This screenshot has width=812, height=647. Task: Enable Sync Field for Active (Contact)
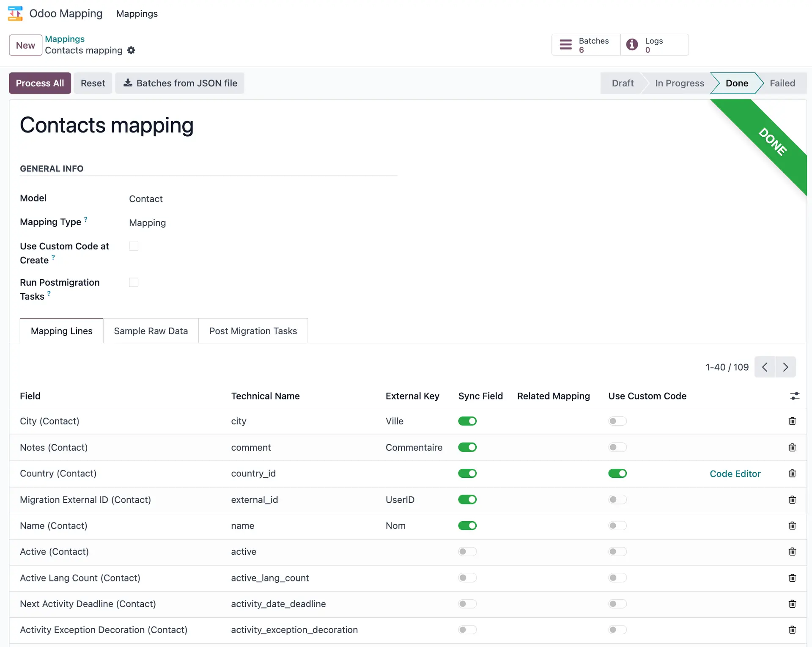pos(467,551)
